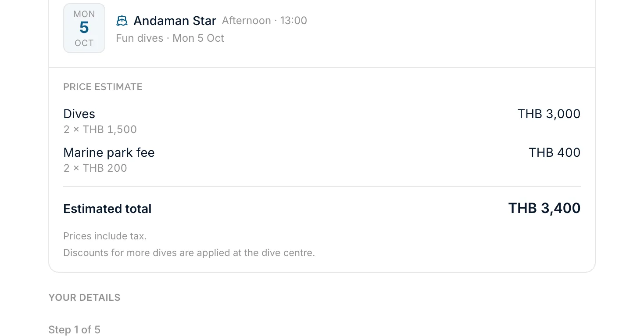Click the discounts at dive centre note
This screenshot has height=336, width=644.
(x=189, y=253)
